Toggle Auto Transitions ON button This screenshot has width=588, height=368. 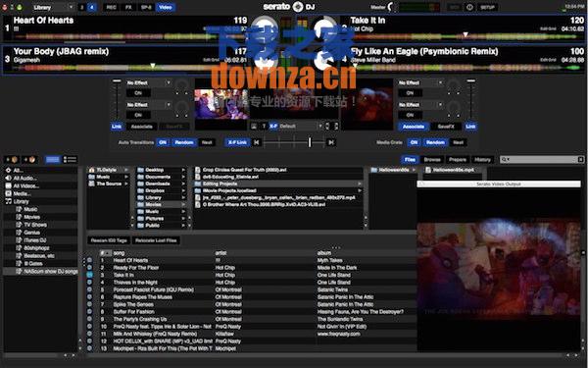163,142
